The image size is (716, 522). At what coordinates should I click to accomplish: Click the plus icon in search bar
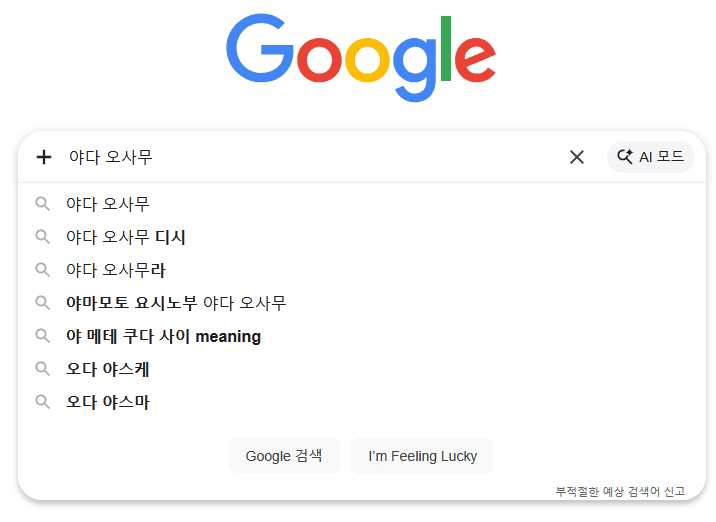point(43,157)
